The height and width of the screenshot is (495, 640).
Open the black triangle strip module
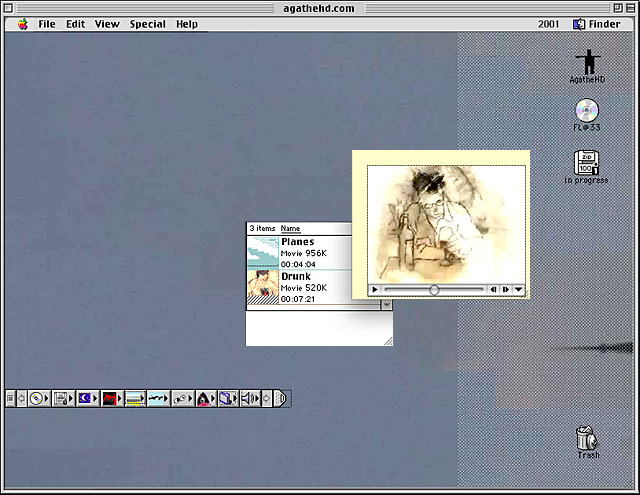tap(204, 398)
